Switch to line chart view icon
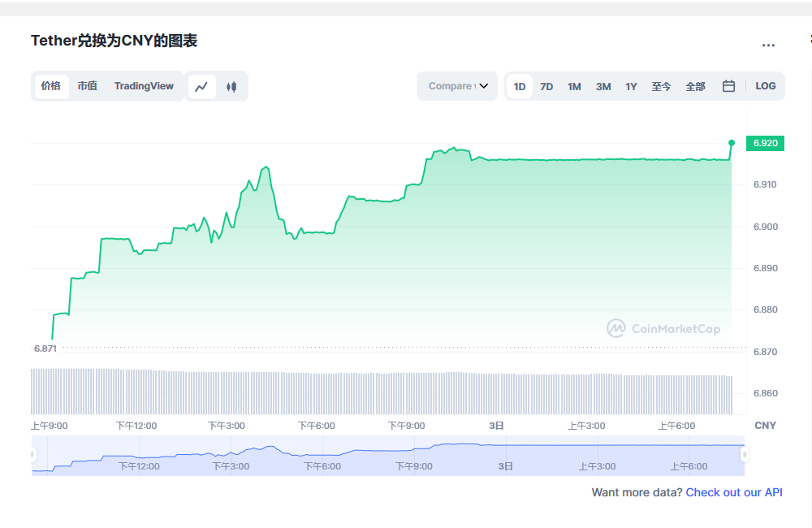812x528 pixels. pos(201,87)
